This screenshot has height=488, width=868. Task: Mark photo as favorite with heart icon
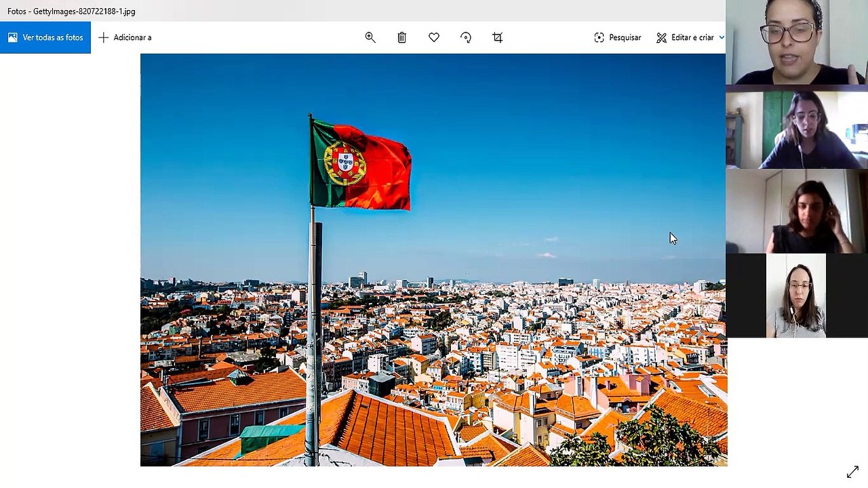434,37
